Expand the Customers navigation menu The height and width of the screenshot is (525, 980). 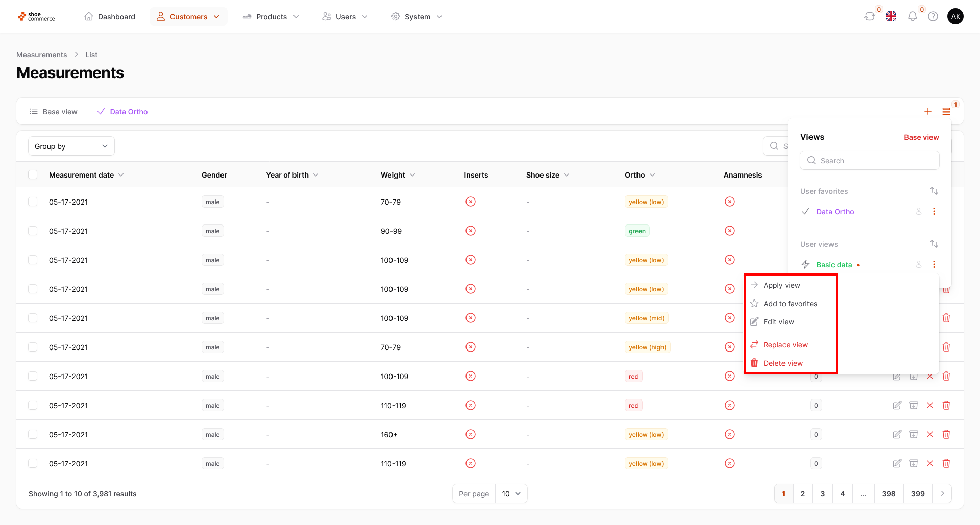pos(189,17)
